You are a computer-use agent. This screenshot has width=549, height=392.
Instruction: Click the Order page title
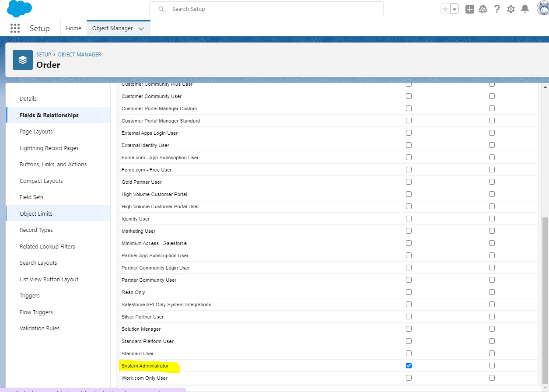point(48,65)
